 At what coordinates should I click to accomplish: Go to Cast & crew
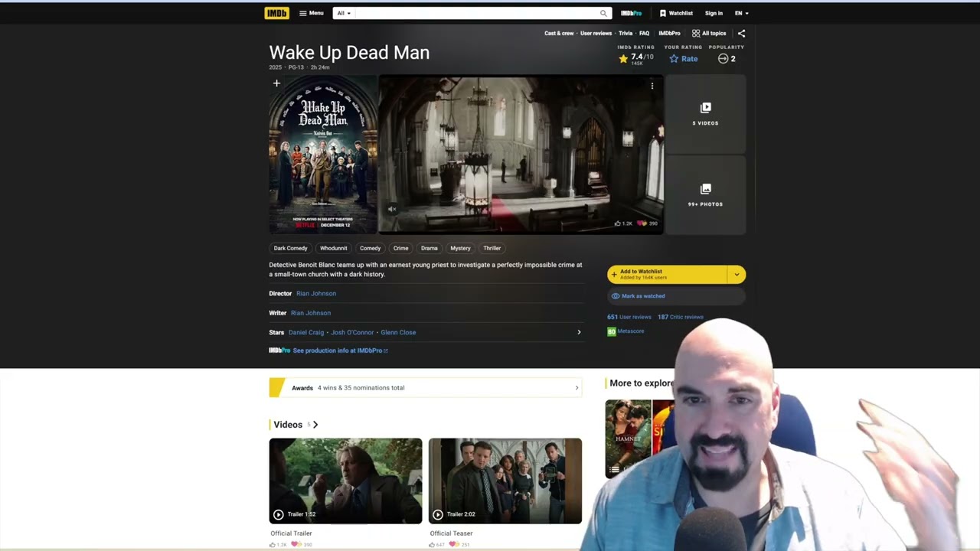click(559, 34)
